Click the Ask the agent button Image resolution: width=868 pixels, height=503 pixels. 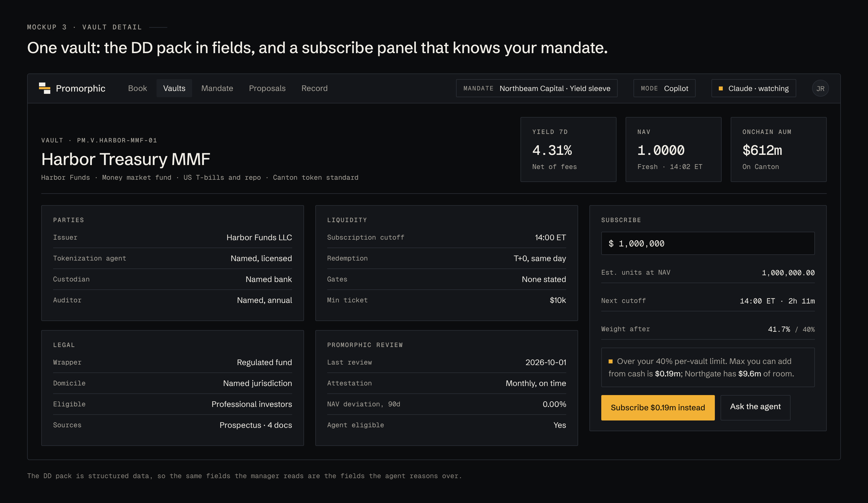(x=755, y=407)
